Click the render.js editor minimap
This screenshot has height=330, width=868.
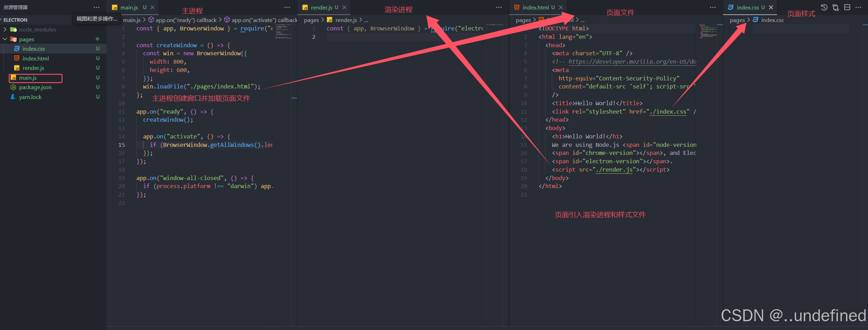pyautogui.click(x=495, y=25)
